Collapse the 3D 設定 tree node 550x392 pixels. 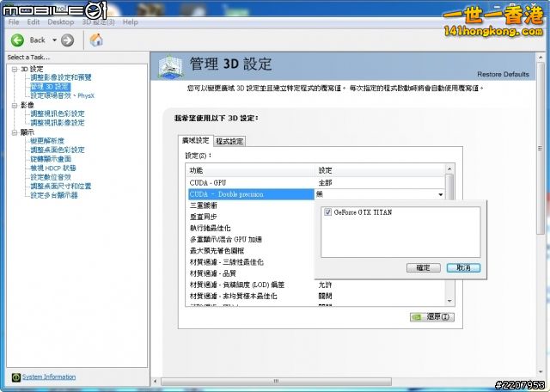click(14, 69)
